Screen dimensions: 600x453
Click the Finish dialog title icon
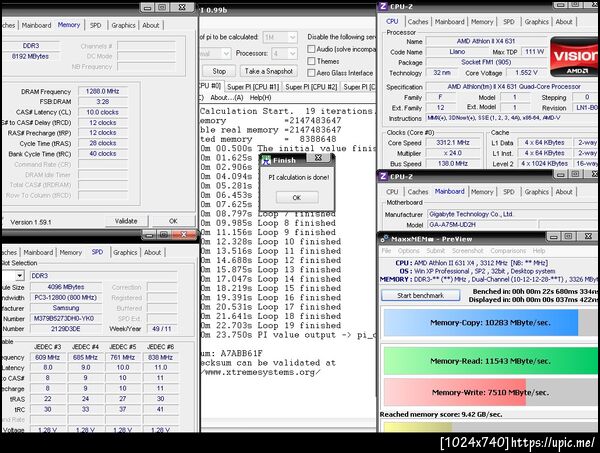click(266, 160)
